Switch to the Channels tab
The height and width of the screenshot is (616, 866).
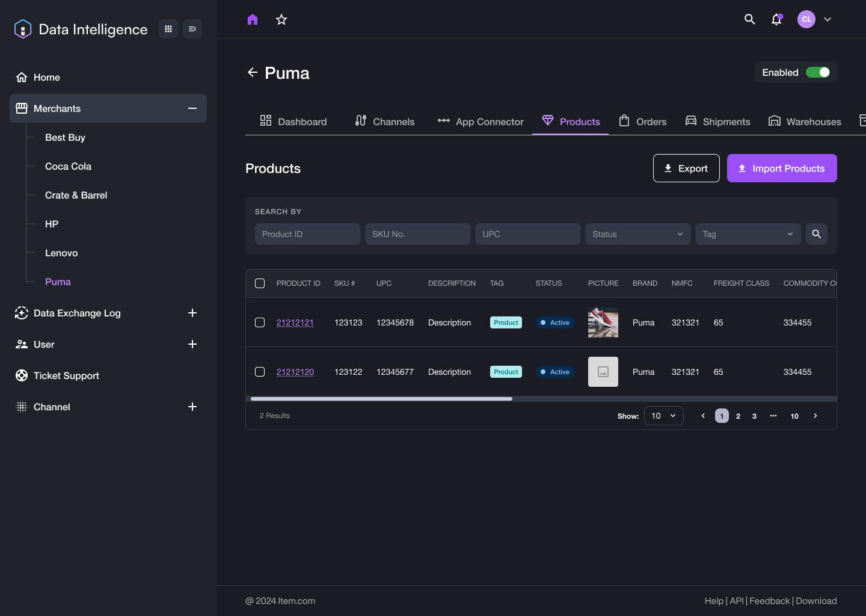(x=385, y=122)
